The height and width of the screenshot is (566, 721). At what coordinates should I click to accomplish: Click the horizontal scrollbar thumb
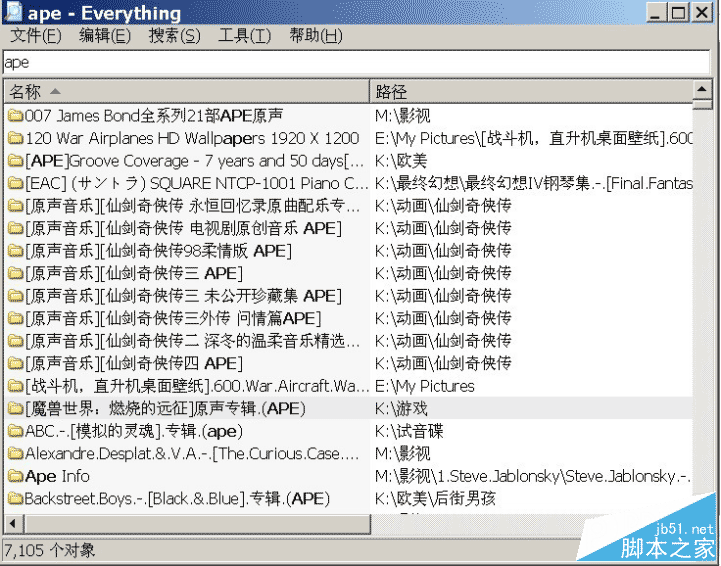pyautogui.click(x=197, y=523)
